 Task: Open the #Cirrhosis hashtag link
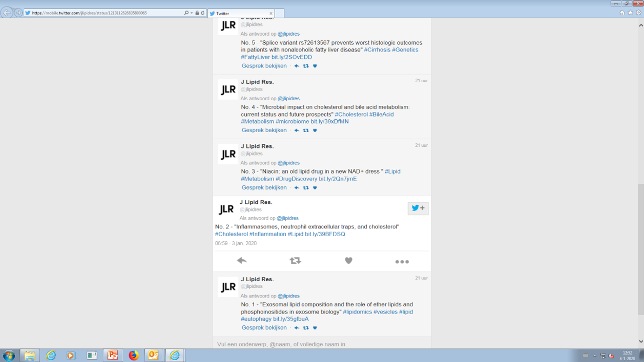[377, 50]
